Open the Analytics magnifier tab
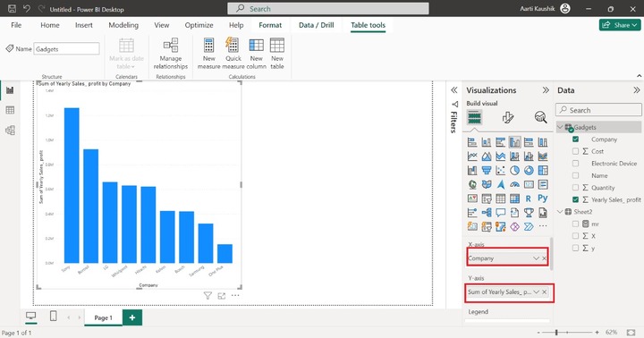Viewport: 644px width, 338px height. point(540,118)
